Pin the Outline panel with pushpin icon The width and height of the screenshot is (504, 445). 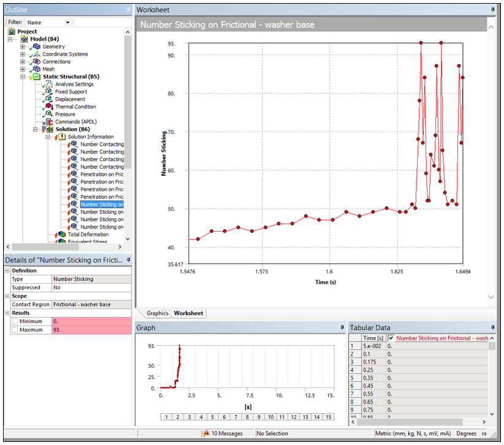coord(128,10)
